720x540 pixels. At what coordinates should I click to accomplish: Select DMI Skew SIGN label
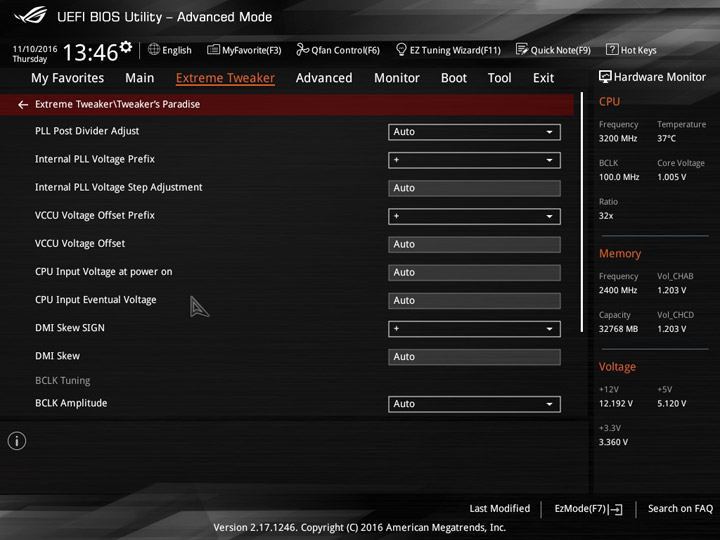pyautogui.click(x=70, y=328)
